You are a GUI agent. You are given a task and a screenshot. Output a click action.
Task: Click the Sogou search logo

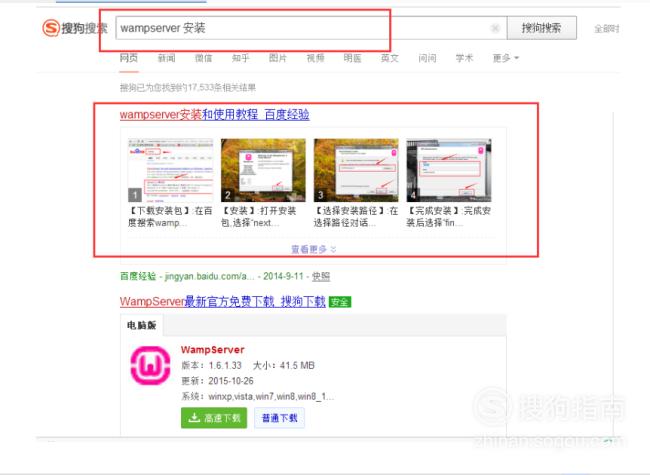coord(75,28)
